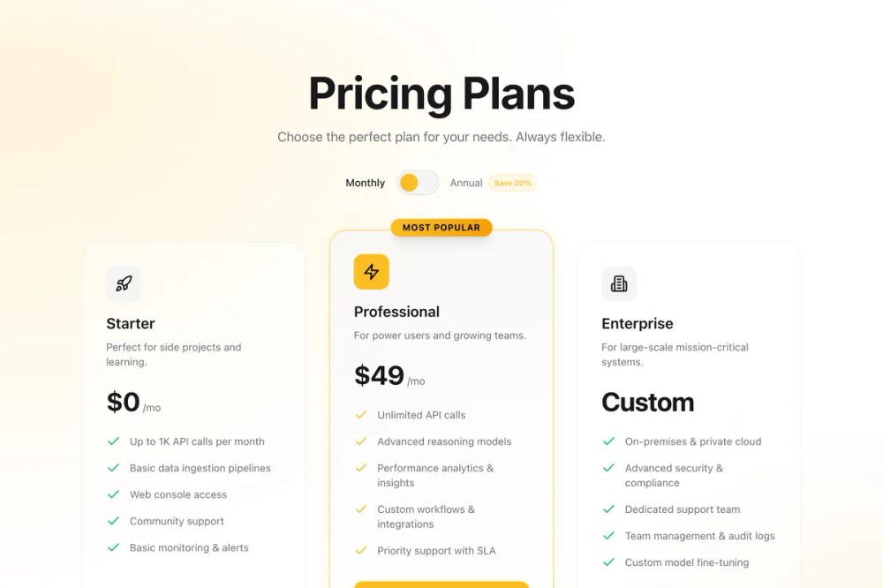The image size is (883, 588).
Task: Click the "$49 /mo" price text
Action: click(x=389, y=376)
